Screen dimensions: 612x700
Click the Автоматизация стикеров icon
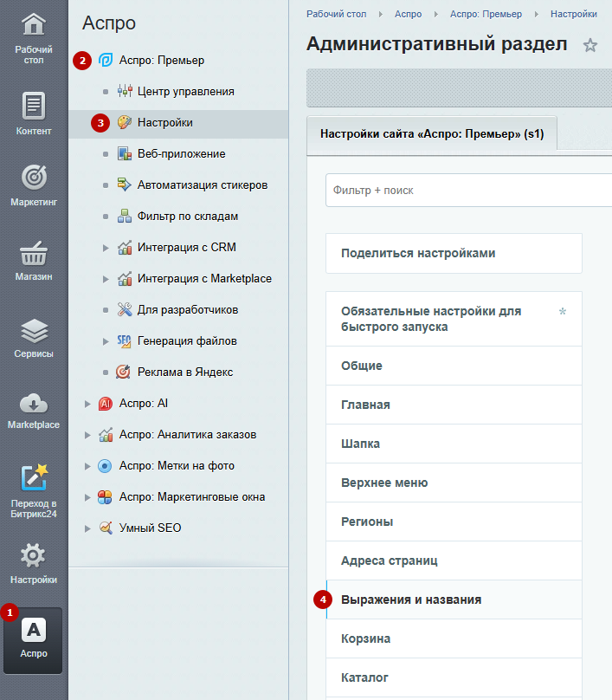[125, 185]
